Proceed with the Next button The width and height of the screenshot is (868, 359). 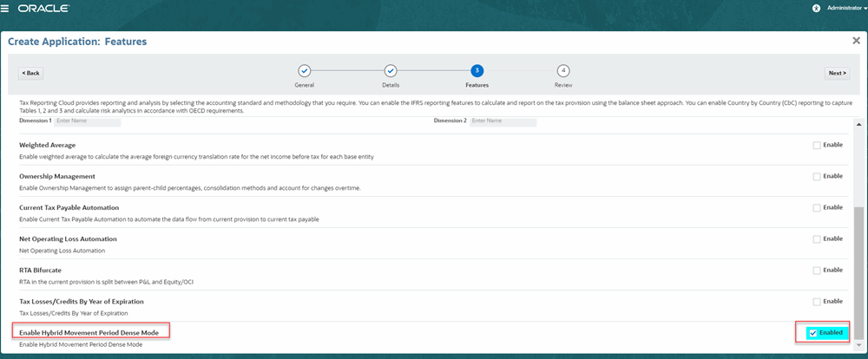[x=837, y=73]
